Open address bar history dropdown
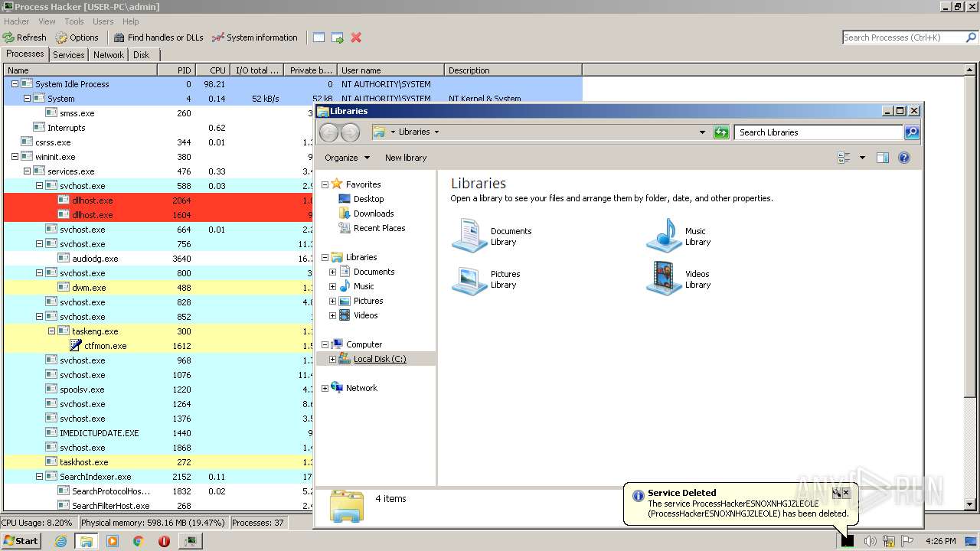The height and width of the screenshot is (551, 980). pyautogui.click(x=702, y=132)
